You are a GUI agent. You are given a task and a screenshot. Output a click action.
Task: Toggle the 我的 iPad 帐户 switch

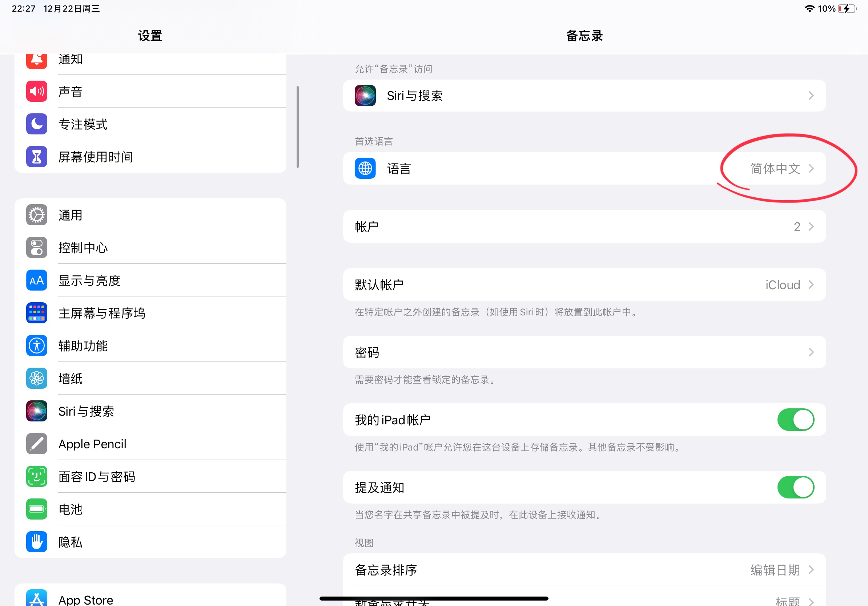pos(795,420)
